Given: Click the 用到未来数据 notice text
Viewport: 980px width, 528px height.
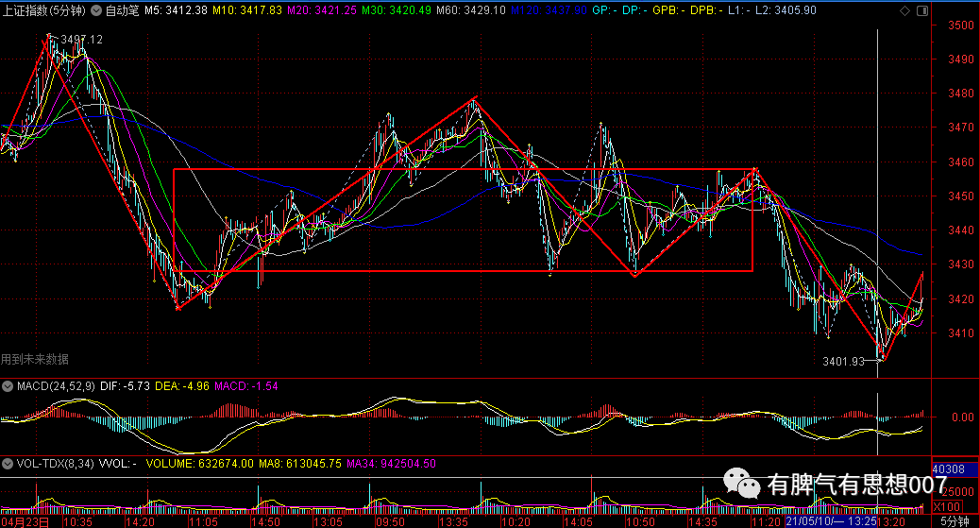Looking at the screenshot, I should [x=35, y=359].
